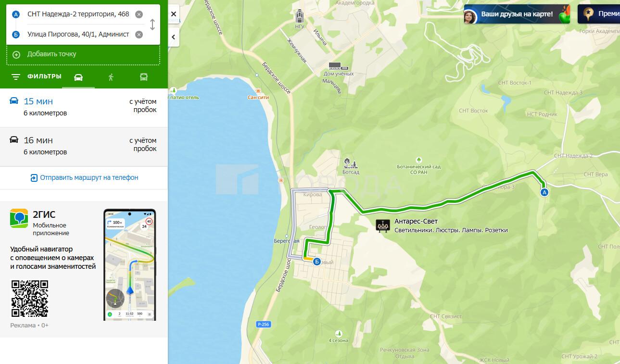
Task: Choose the 15 мин route option
Action: click(84, 107)
